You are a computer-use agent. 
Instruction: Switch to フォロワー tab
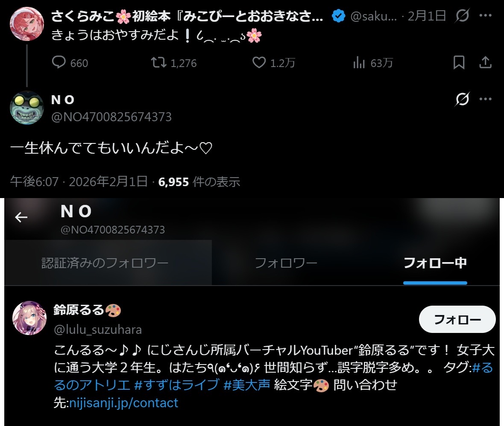286,263
